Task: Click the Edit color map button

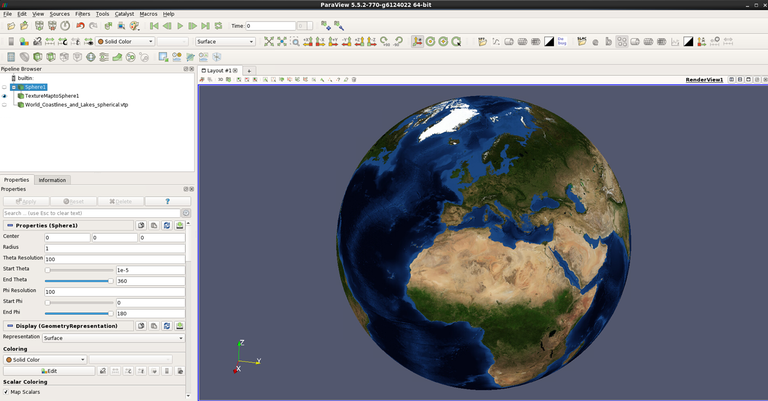Action: [x=49, y=370]
